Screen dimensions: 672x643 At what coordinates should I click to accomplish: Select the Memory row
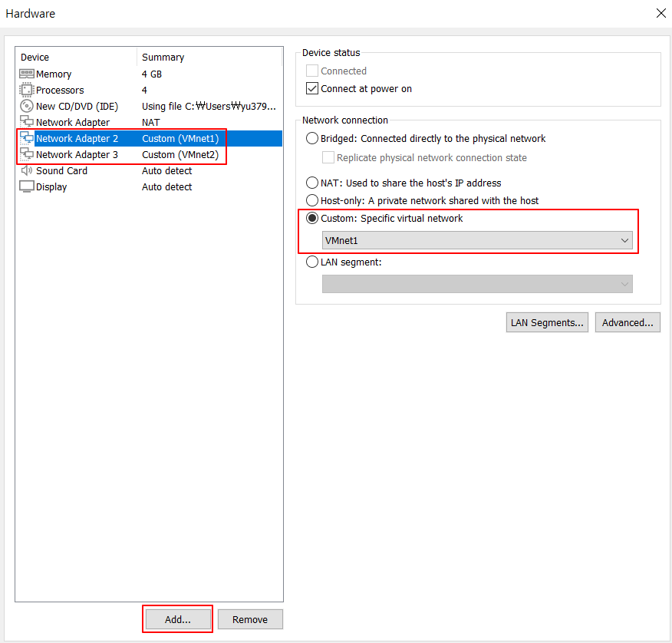pyautogui.click(x=150, y=74)
